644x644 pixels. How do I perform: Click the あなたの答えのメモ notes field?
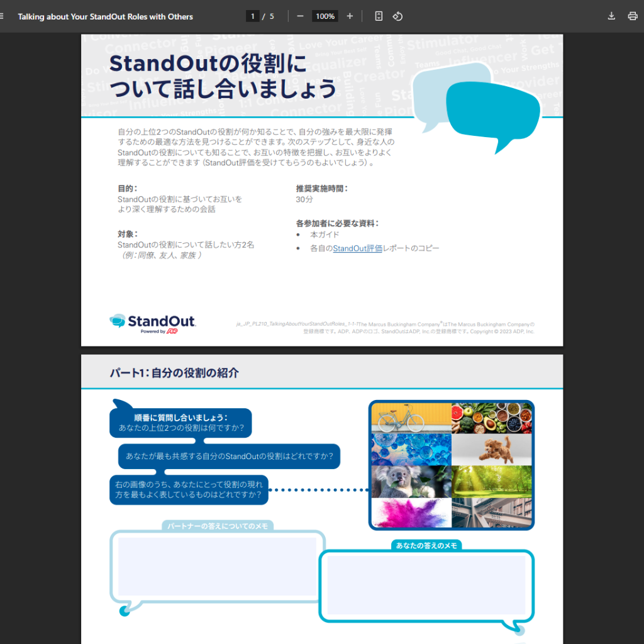[426, 585]
